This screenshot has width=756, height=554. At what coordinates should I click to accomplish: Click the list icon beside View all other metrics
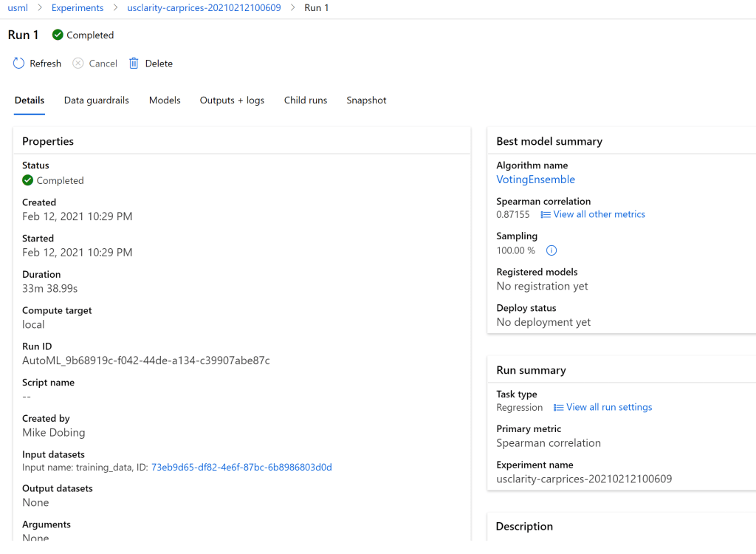[546, 215]
